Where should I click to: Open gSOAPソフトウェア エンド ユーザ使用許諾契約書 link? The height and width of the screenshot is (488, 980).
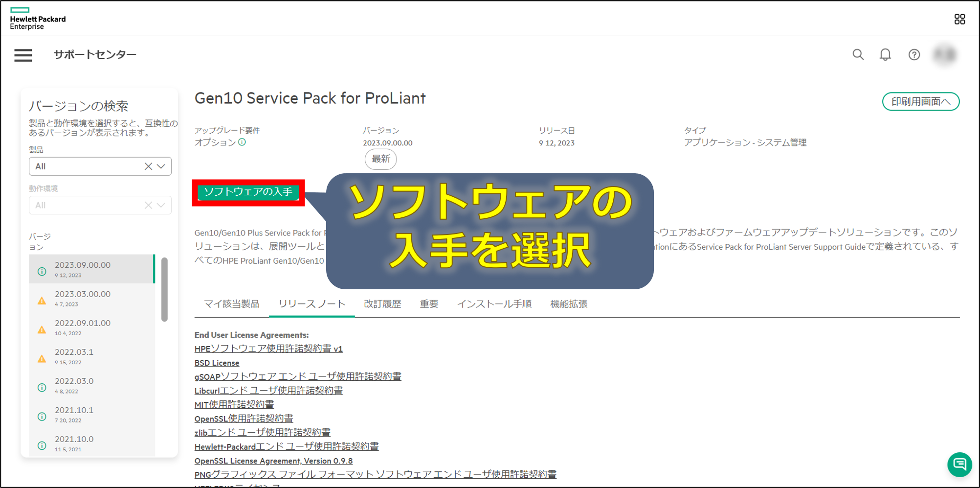(x=298, y=376)
